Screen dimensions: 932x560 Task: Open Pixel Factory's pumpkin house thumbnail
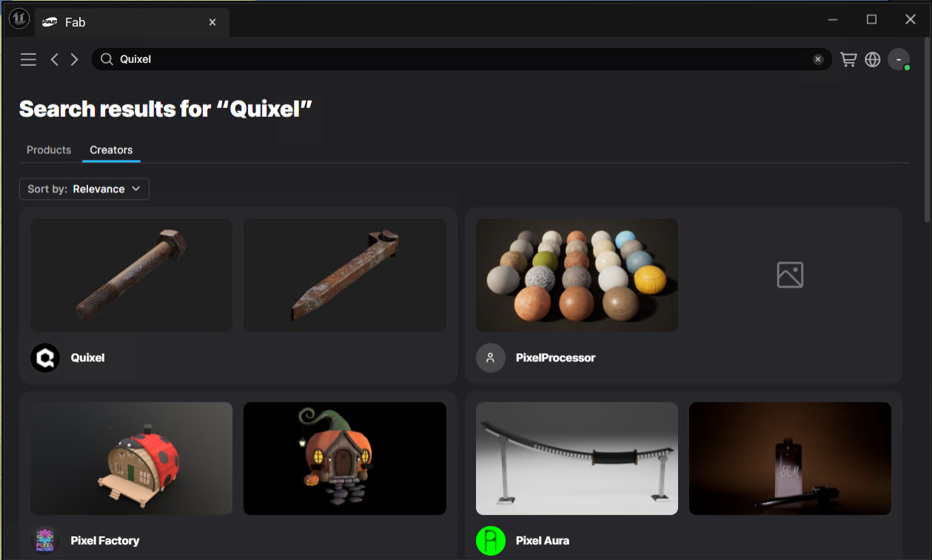click(345, 459)
